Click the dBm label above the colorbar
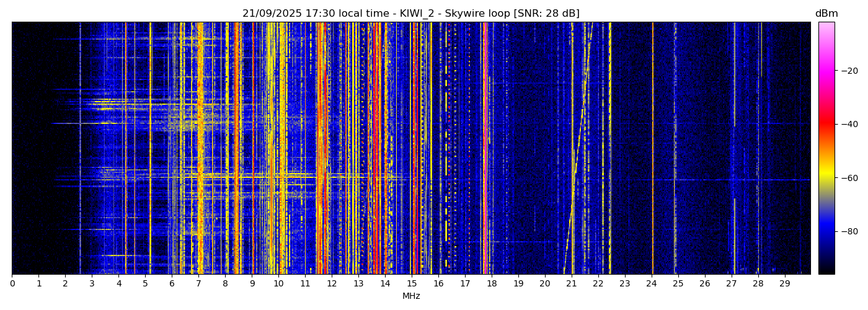 (826, 14)
